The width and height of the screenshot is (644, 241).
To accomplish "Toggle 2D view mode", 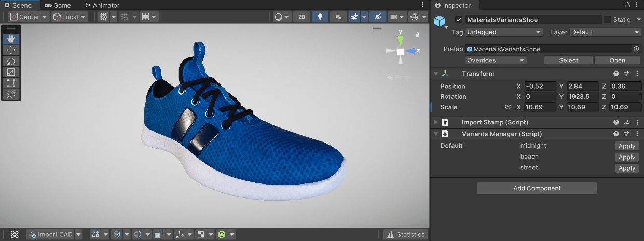I will tap(302, 17).
